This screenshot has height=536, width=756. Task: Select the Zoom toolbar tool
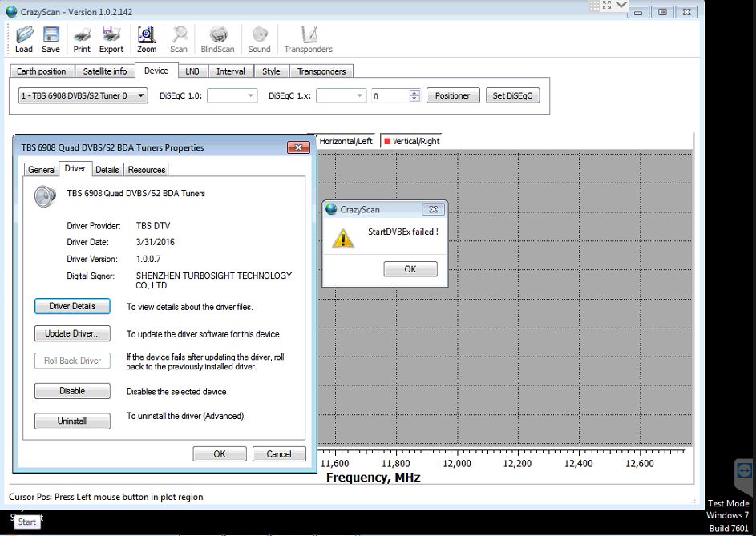(147, 39)
